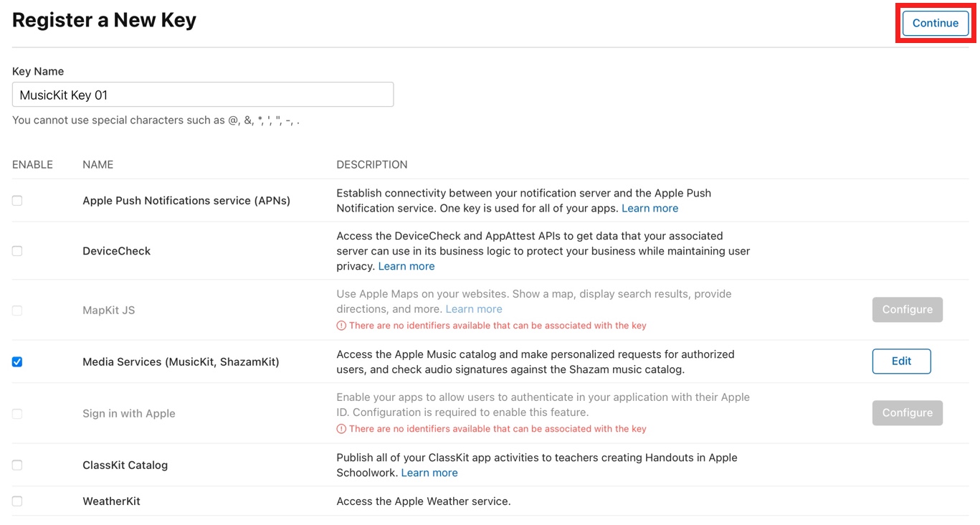Click the 'DeviceCheck' name text
Image resolution: width=980 pixels, height=525 pixels.
(117, 251)
